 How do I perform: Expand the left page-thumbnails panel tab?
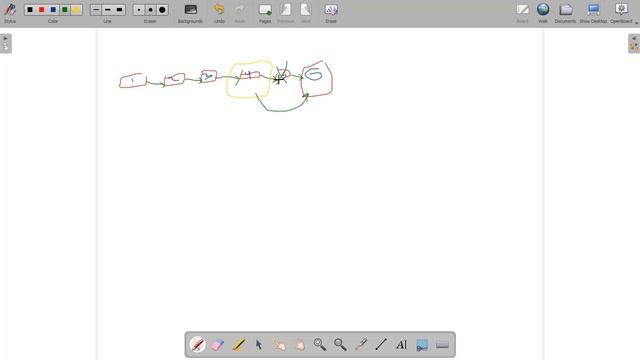(6, 43)
